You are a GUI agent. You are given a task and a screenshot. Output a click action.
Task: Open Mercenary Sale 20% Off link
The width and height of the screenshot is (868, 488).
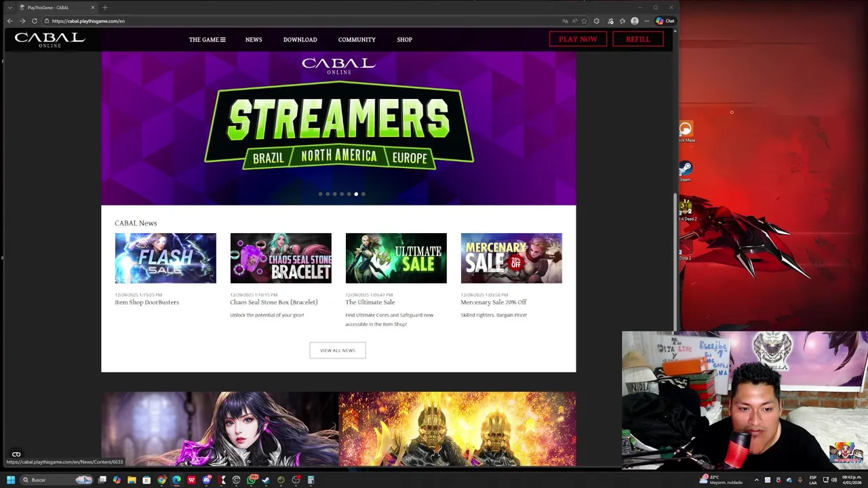[493, 302]
